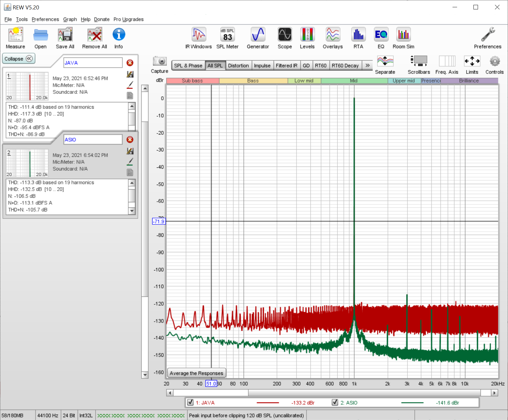Edit the JAVA measurement name field
Image resolution: width=508 pixels, height=420 pixels.
point(93,63)
